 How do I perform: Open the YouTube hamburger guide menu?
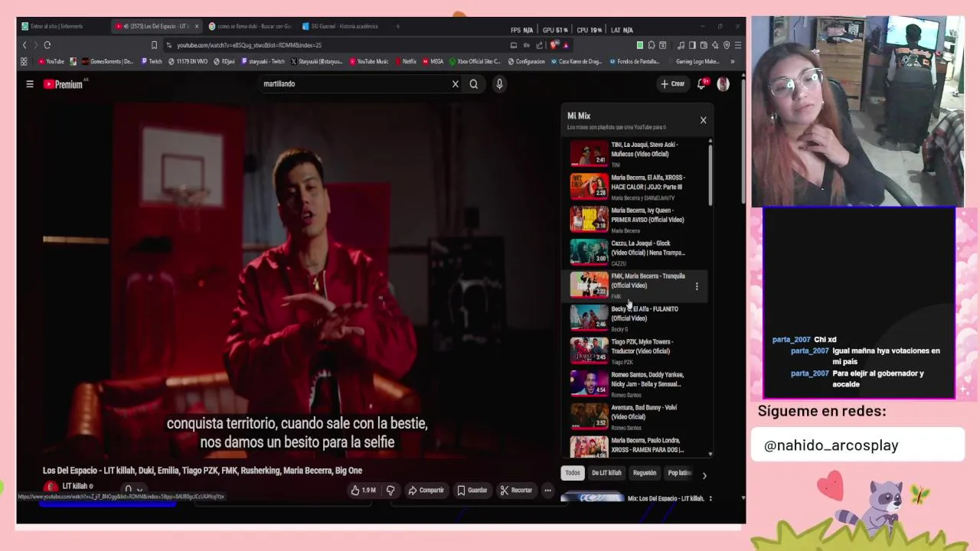30,84
